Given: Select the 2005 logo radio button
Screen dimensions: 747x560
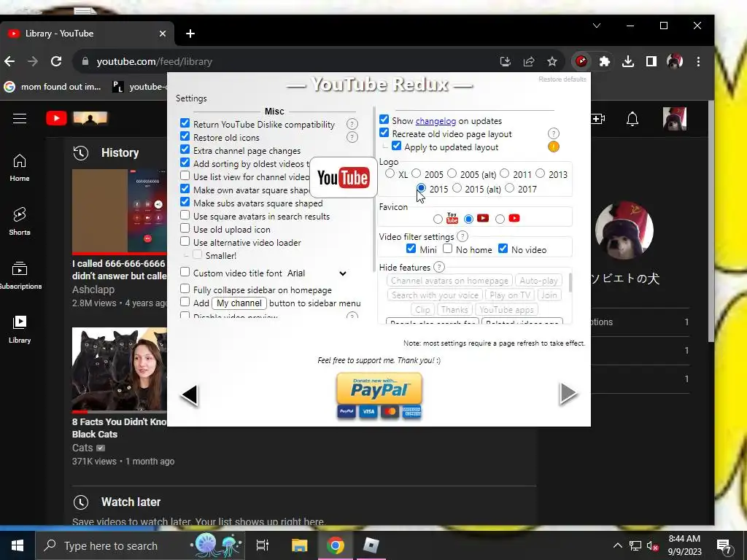Looking at the screenshot, I should tap(417, 174).
